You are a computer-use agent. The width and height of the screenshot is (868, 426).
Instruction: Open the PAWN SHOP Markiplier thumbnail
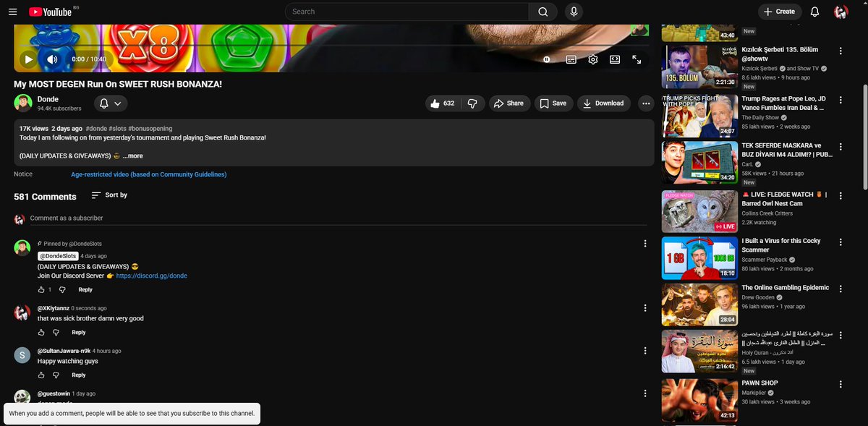(x=699, y=400)
